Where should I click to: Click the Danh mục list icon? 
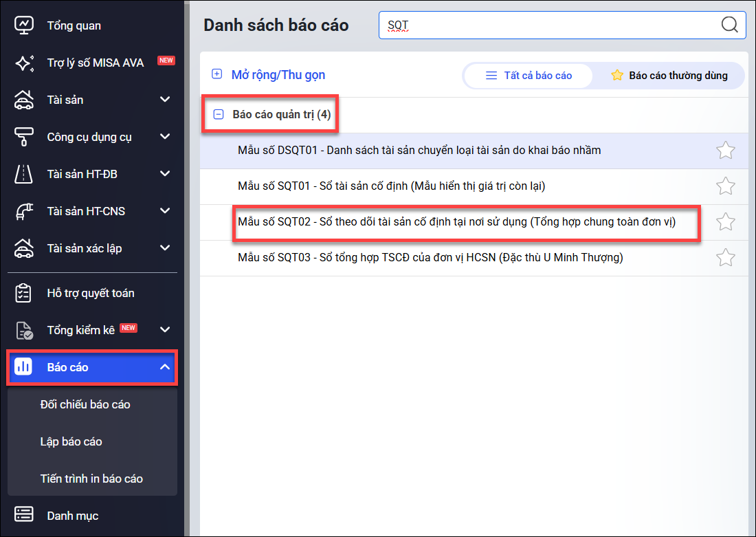24,516
